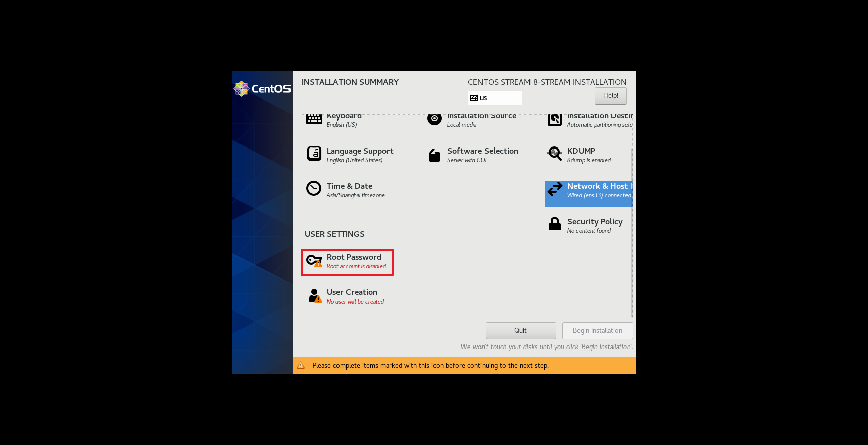Open the Root Password setting
This screenshot has width=868, height=445.
click(x=347, y=262)
